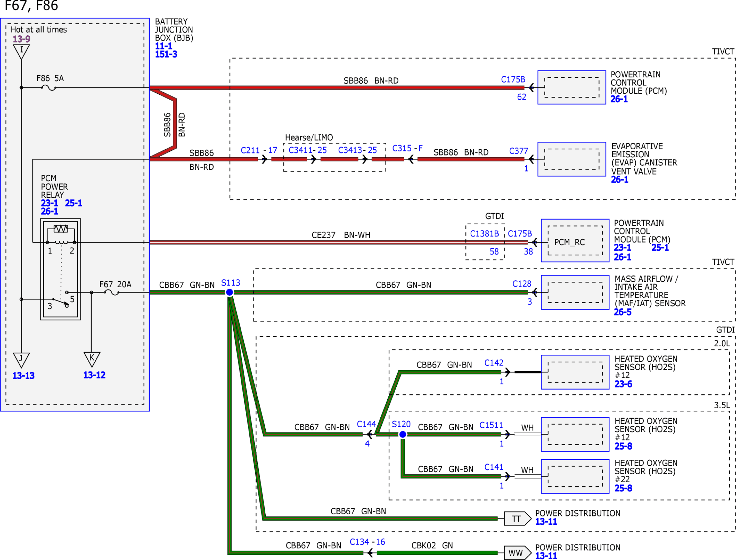Click connector label C3413-25
The height and width of the screenshot is (560, 736).
click(357, 150)
